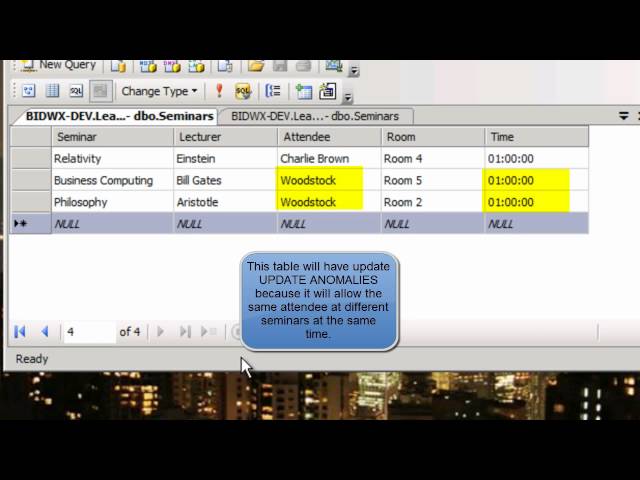
Task: Click NULL cell under Seminar column
Action: point(113,224)
